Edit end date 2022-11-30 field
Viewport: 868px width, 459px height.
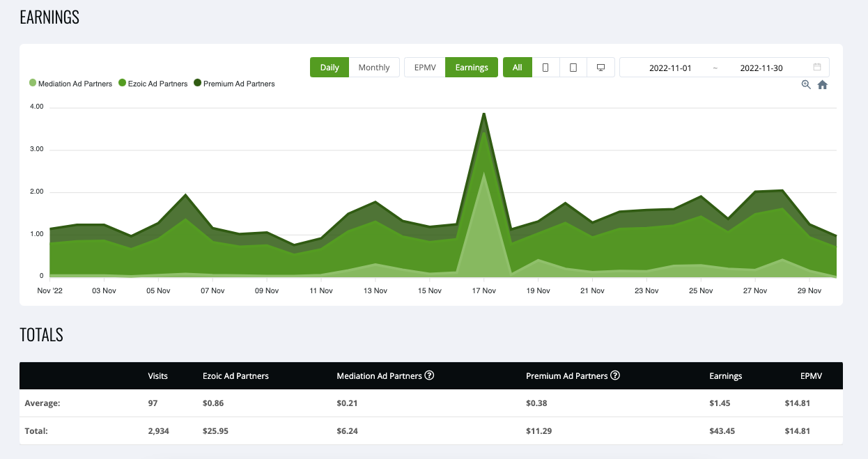pyautogui.click(x=761, y=68)
